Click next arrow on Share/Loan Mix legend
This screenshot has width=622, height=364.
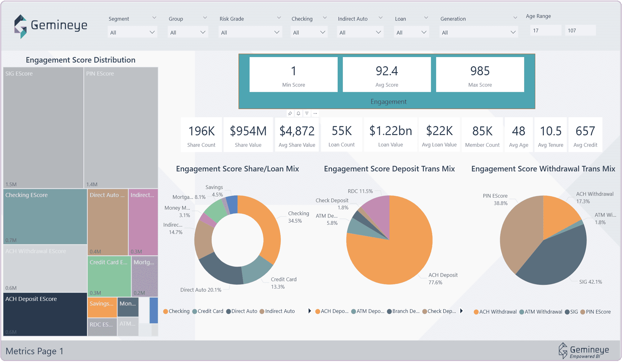310,311
